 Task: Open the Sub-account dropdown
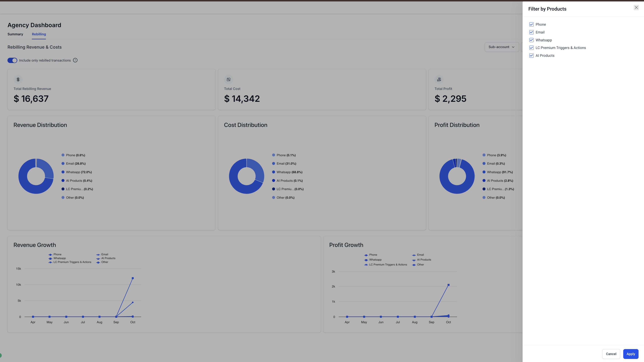tap(501, 47)
